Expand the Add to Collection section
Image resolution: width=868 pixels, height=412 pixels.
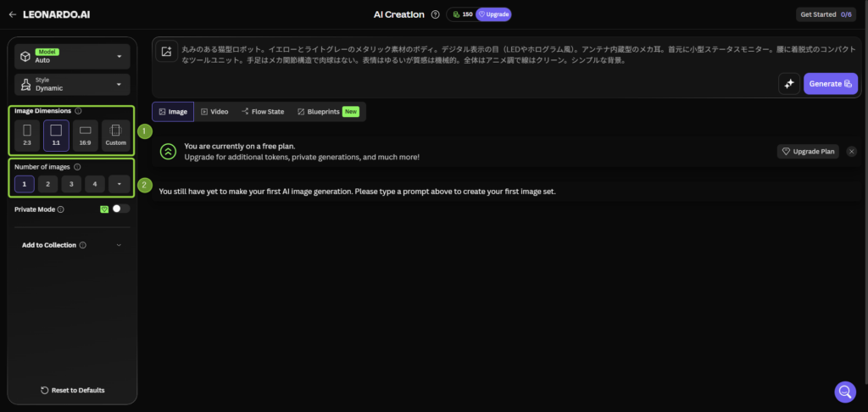click(x=72, y=245)
